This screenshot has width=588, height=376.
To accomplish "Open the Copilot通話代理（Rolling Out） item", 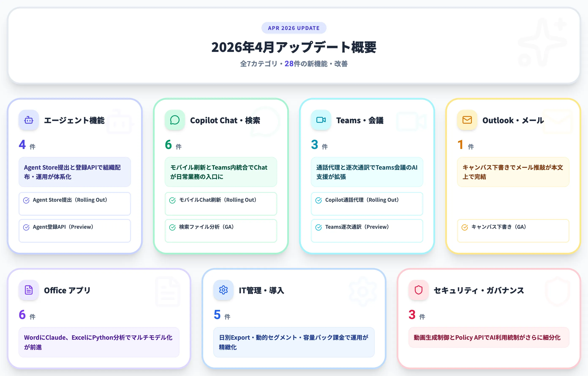I will (x=367, y=204).
